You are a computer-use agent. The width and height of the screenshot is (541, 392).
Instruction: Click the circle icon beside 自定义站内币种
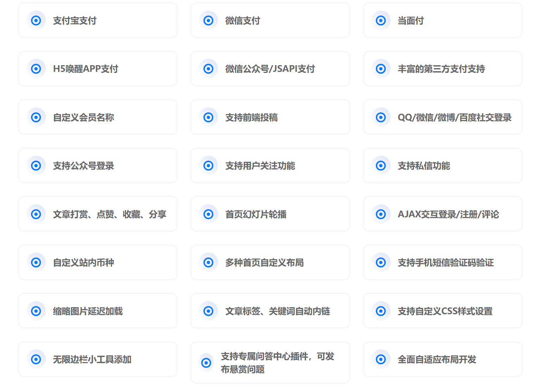pos(36,262)
